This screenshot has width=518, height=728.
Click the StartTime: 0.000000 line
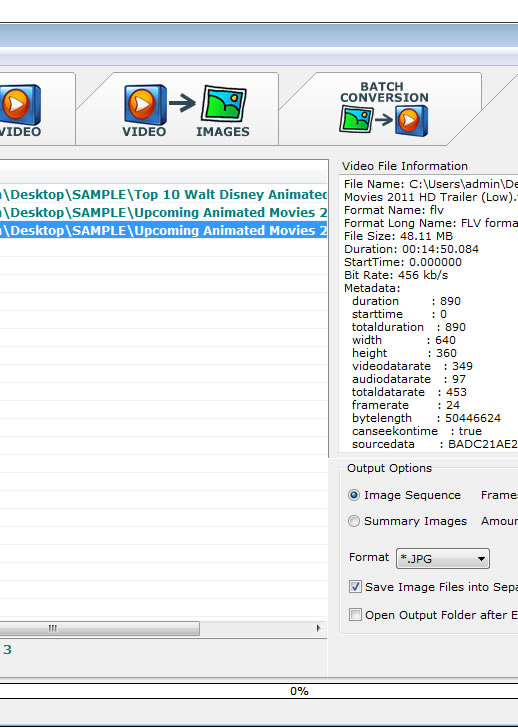403,262
